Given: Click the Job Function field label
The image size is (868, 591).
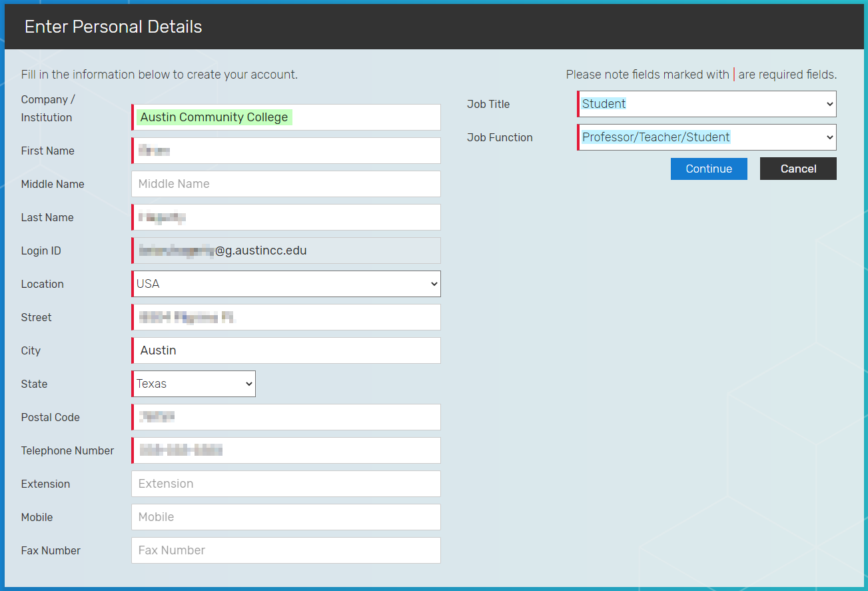Looking at the screenshot, I should point(500,137).
